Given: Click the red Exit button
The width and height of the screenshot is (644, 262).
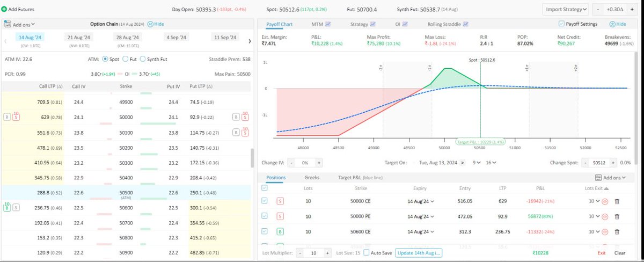Looking at the screenshot, I should 602,252.
